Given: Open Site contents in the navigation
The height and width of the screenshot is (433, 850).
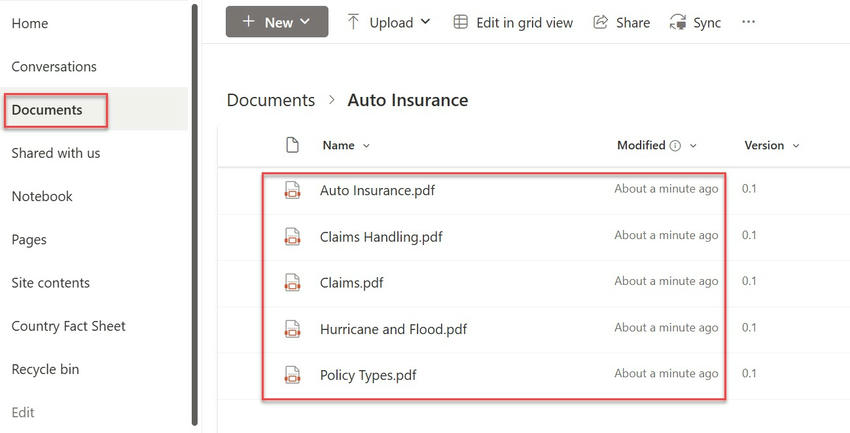Looking at the screenshot, I should coord(50,283).
